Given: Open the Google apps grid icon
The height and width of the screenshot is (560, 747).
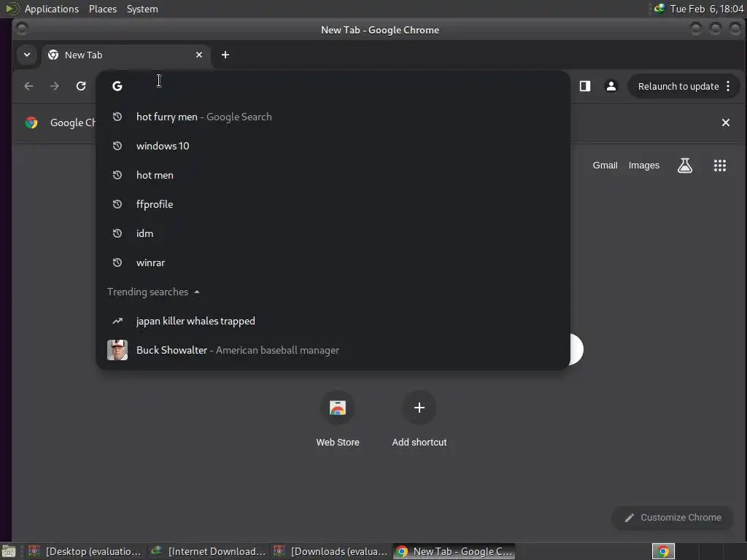Looking at the screenshot, I should pyautogui.click(x=720, y=166).
